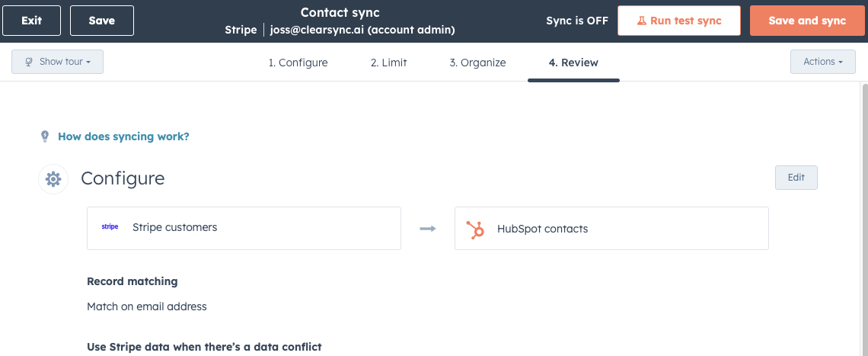Click the gear icon next to Configure

tap(53, 179)
